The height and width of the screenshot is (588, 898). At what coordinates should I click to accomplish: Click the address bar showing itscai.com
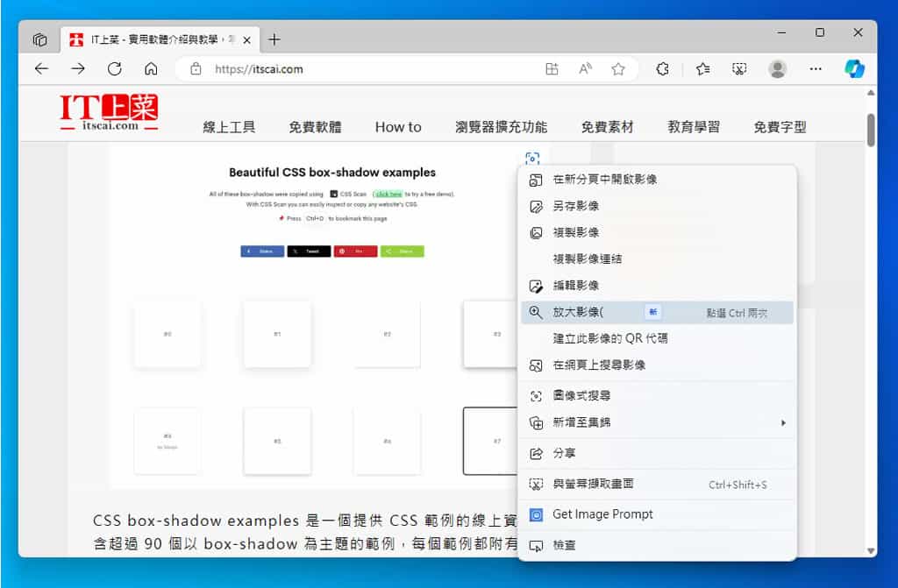(x=368, y=69)
